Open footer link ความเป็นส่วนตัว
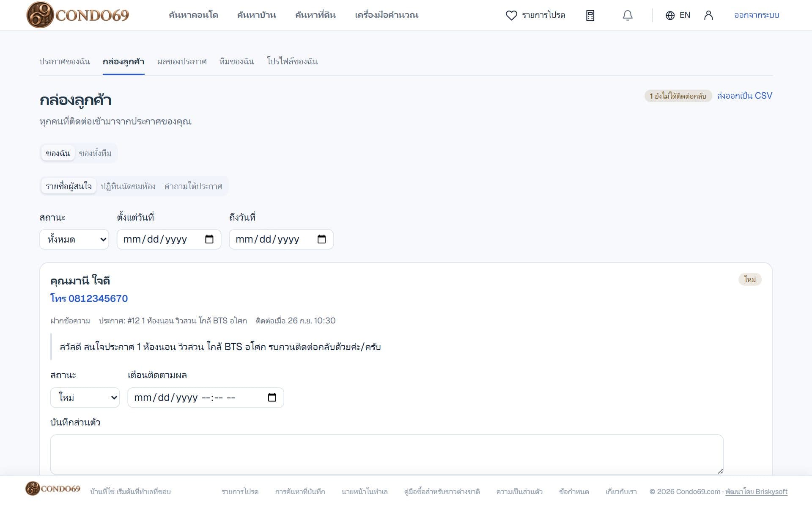 (x=519, y=491)
